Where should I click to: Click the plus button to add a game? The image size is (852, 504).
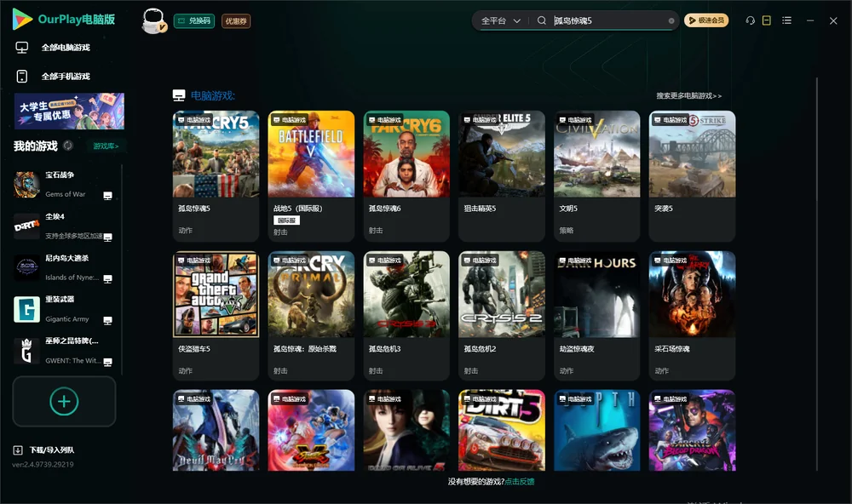(64, 401)
